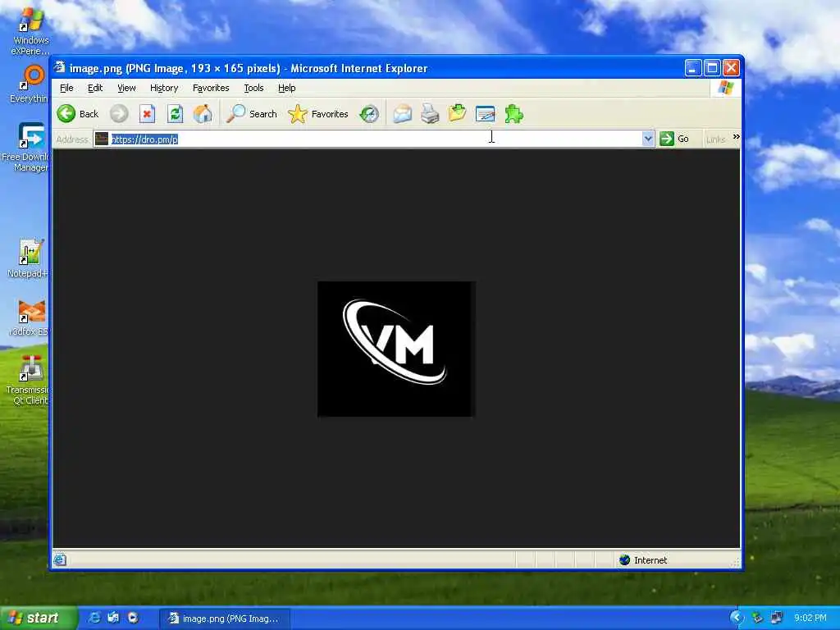Screen dimensions: 840x630
Task: Click the Safely Remove Hardware tray icon
Action: (x=757, y=618)
